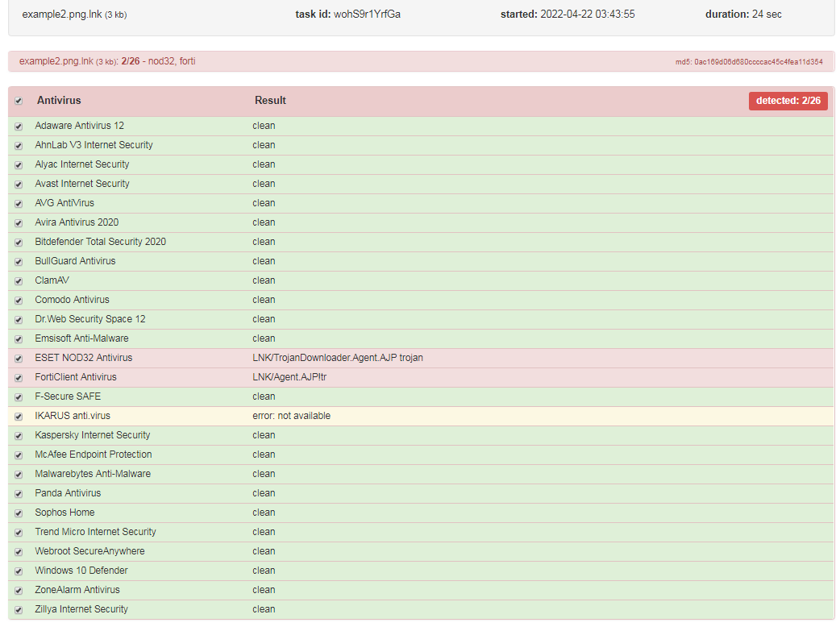The height and width of the screenshot is (631, 840).
Task: Toggle the BullGuard Antivirus checkbox
Action: point(19,262)
